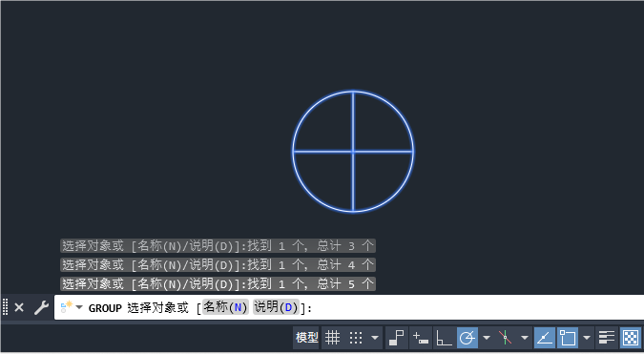The image size is (644, 354).
Task: Toggle infer constraints icon
Action: coord(397,338)
